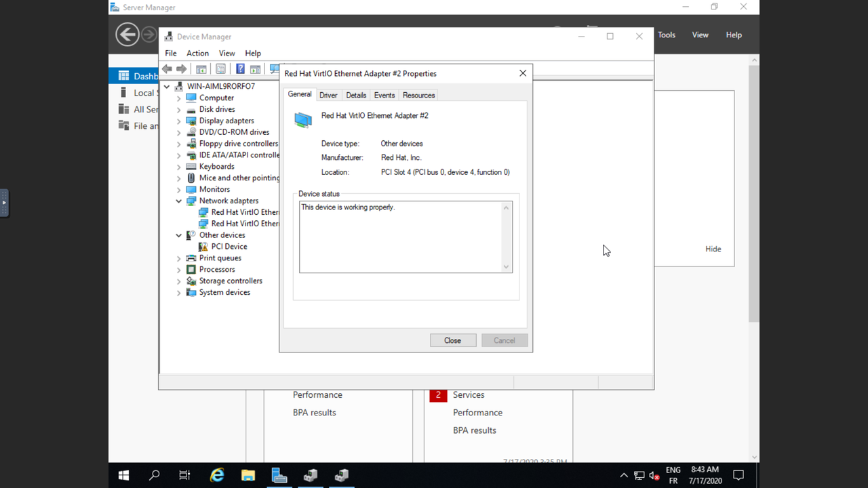This screenshot has height=488, width=868.
Task: Expand the Monitors category
Action: tap(179, 190)
